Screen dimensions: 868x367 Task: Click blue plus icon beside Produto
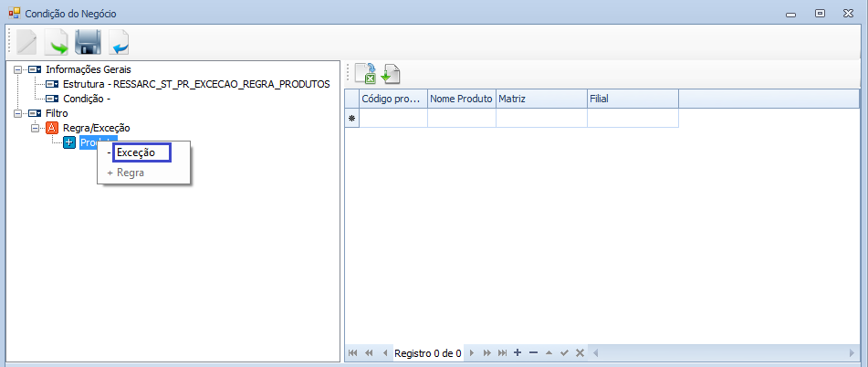(x=69, y=142)
